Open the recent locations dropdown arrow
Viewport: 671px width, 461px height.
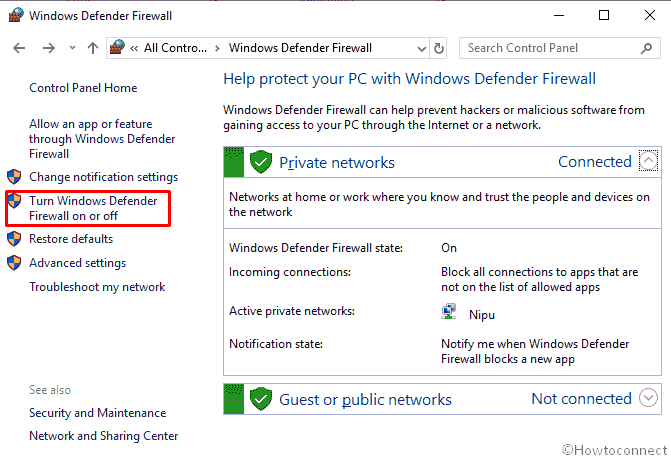[72, 48]
